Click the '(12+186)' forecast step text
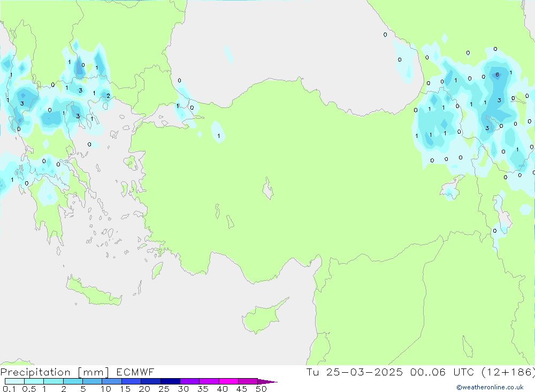Screen dimensions: 535x392 click(x=508, y=372)
